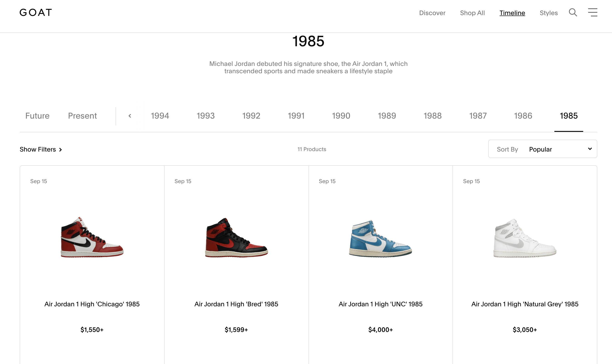This screenshot has height=364, width=612.
Task: Expand the Show Filters panel
Action: coord(41,149)
